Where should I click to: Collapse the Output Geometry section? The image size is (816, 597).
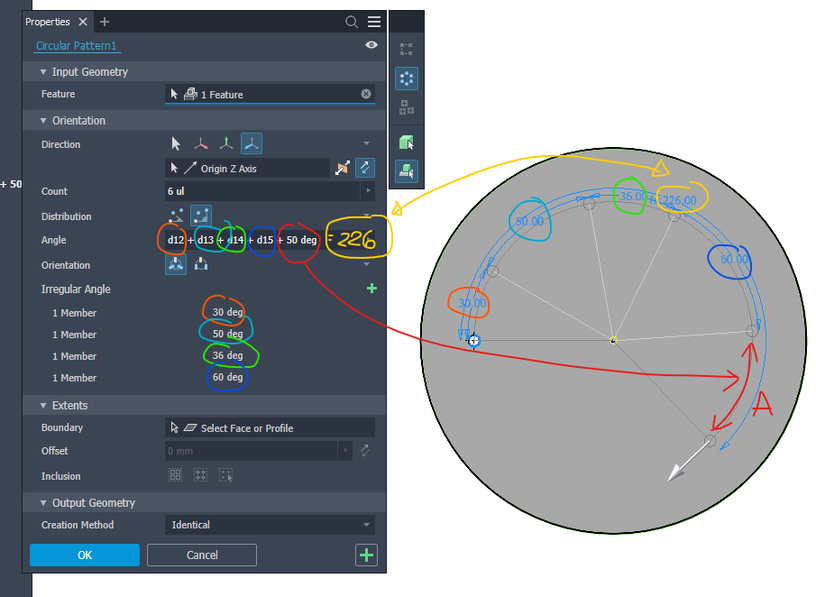43,503
